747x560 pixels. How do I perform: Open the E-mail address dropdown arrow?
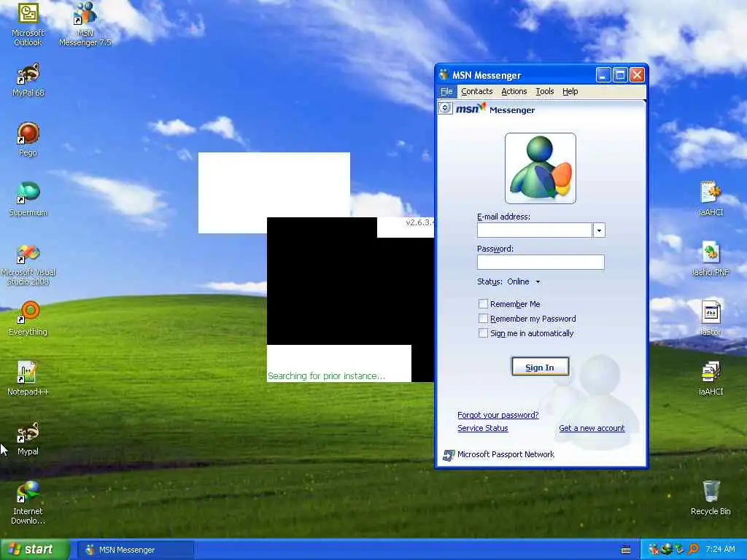[x=599, y=230]
